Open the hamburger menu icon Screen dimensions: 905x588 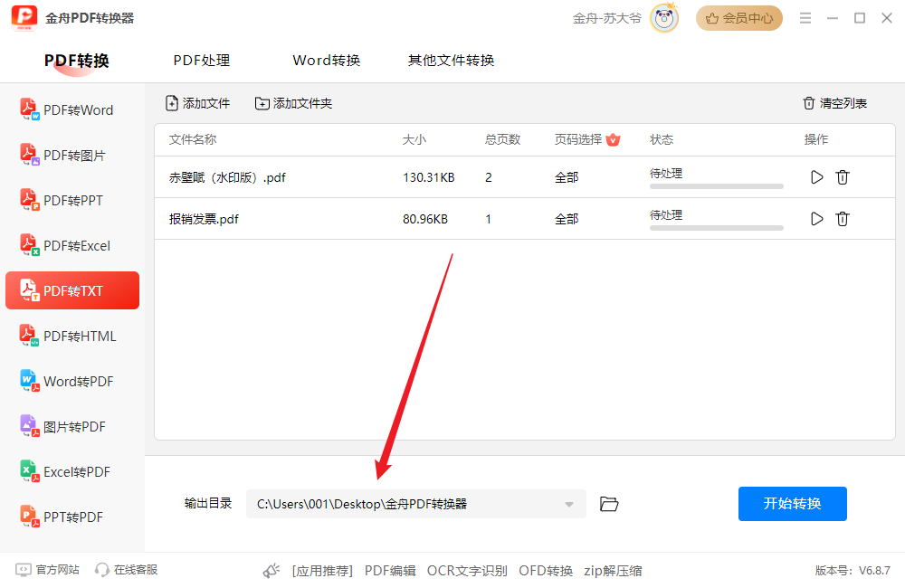pos(805,18)
